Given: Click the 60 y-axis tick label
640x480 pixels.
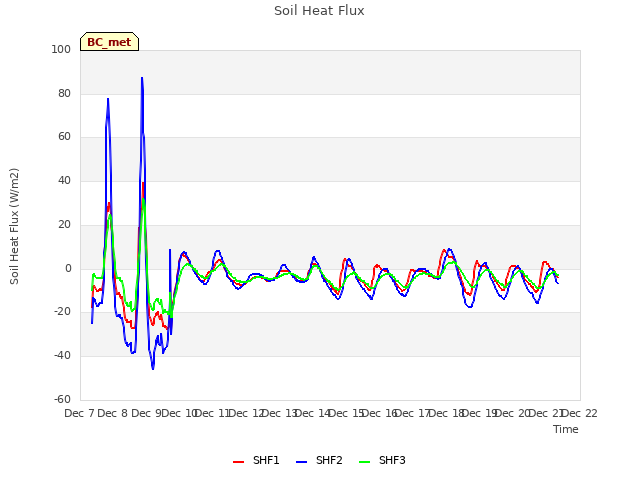Looking at the screenshot, I should [x=64, y=137].
